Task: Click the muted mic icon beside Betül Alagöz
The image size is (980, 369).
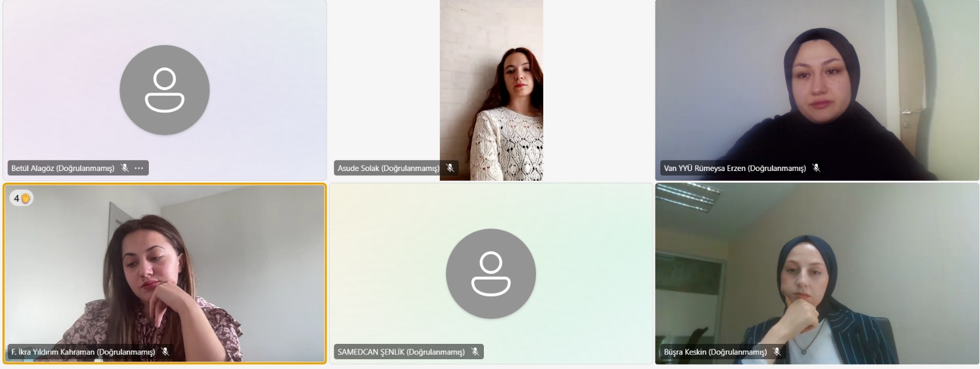Action: click(x=125, y=168)
